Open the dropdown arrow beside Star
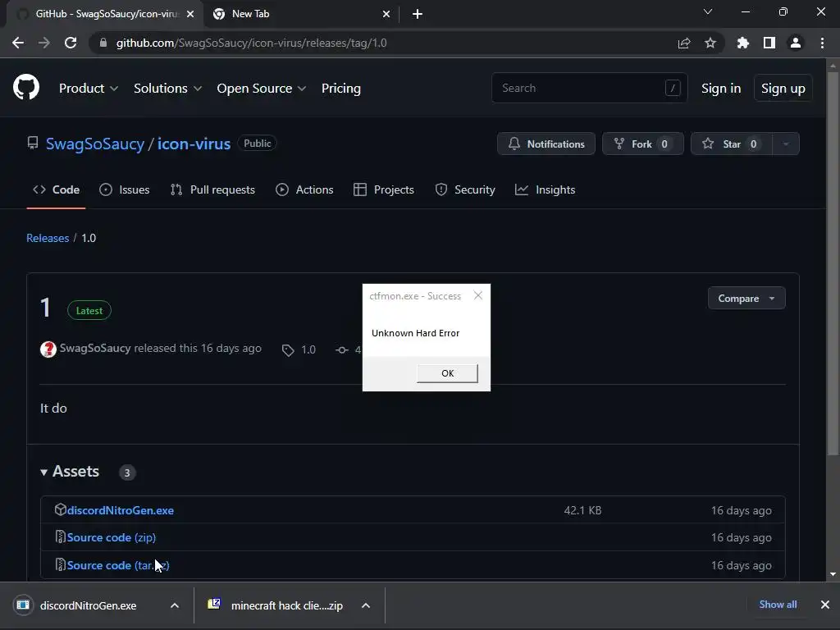The image size is (840, 630). [786, 144]
